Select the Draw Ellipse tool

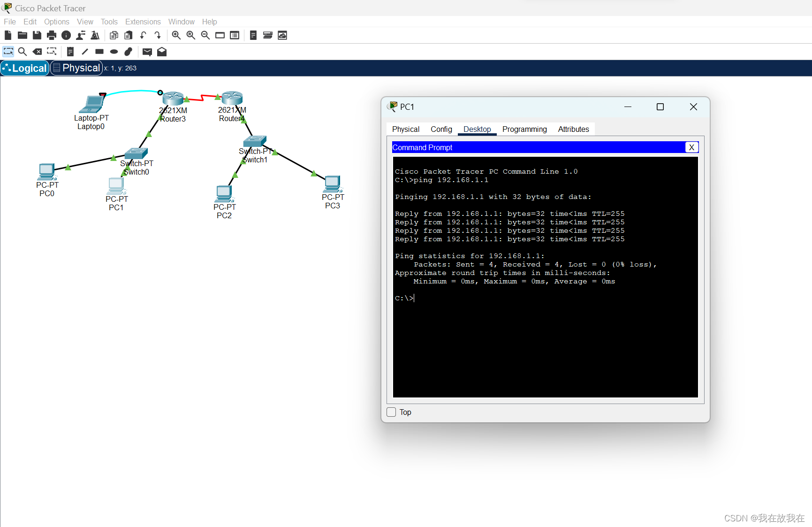click(x=114, y=52)
